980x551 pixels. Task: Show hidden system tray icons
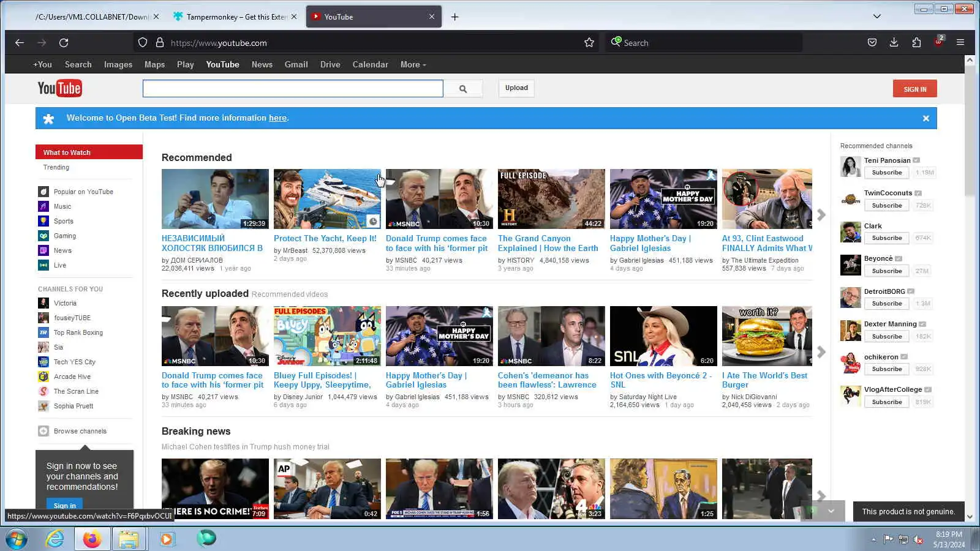pyautogui.click(x=873, y=539)
